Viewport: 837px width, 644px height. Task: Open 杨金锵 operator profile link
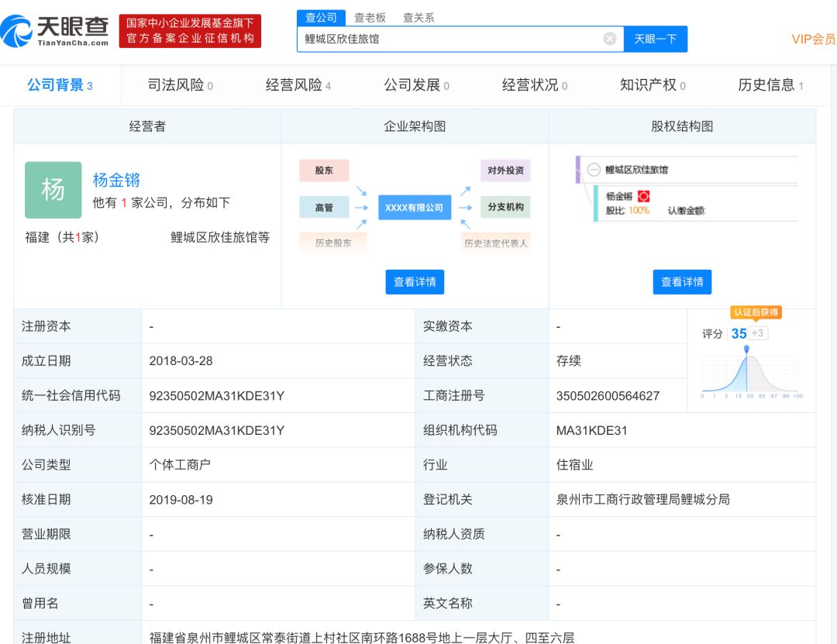pyautogui.click(x=116, y=180)
